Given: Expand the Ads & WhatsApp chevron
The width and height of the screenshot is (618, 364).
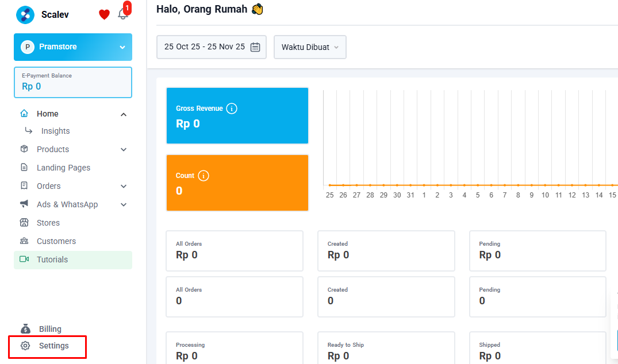Looking at the screenshot, I should coord(123,204).
